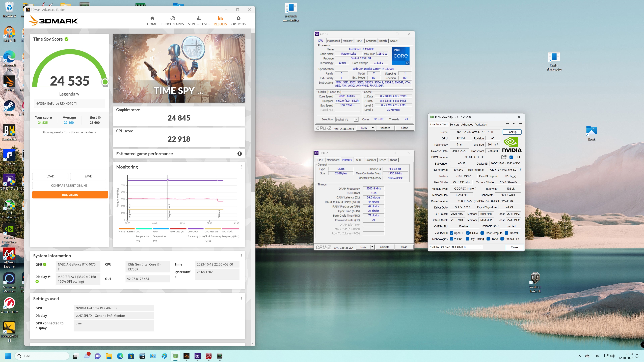
Task: Open the World of Tanks EU desktop shortcut
Action: tap(535, 282)
